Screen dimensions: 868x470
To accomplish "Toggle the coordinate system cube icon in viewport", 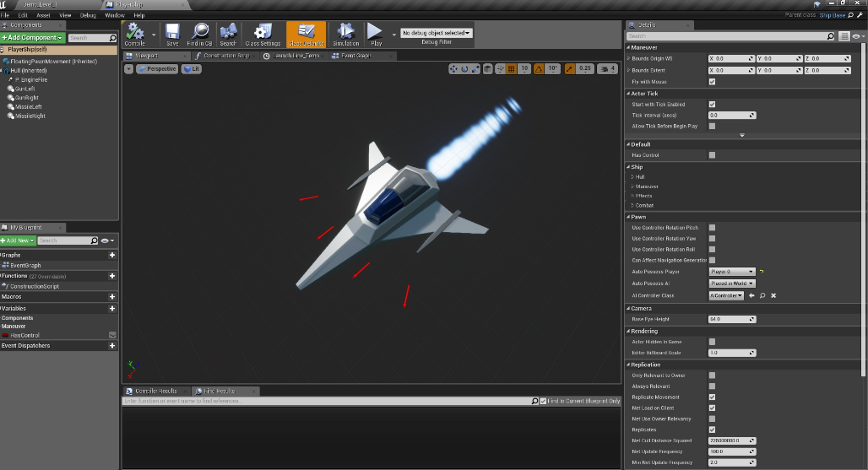I will coord(488,68).
